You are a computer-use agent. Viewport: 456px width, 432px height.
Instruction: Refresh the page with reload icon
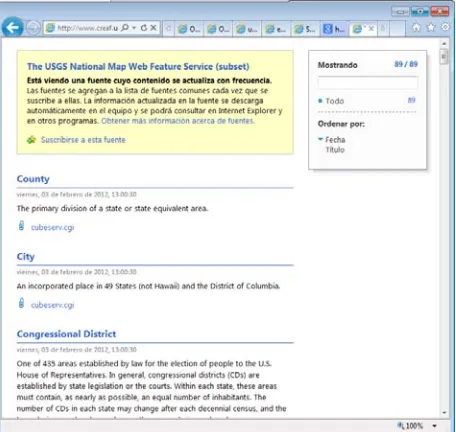pos(144,28)
